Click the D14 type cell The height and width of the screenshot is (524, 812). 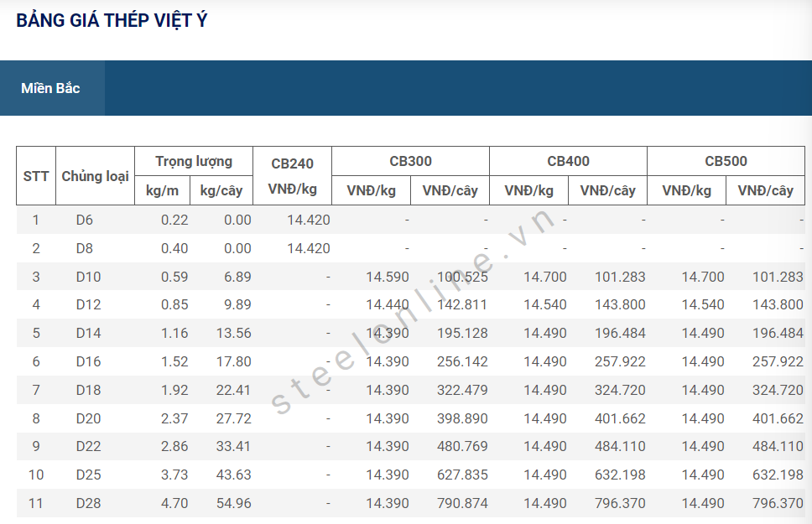pyautogui.click(x=88, y=334)
